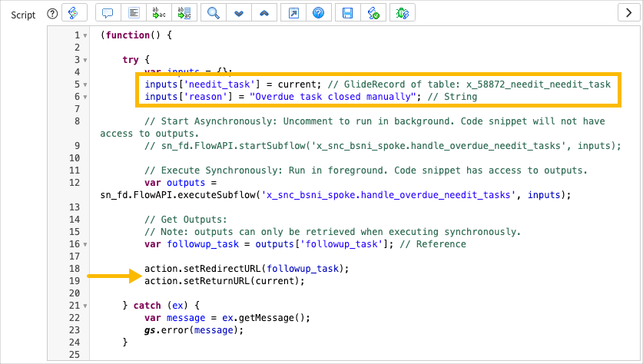Click the format code icon
643x364 pixels.
click(134, 13)
